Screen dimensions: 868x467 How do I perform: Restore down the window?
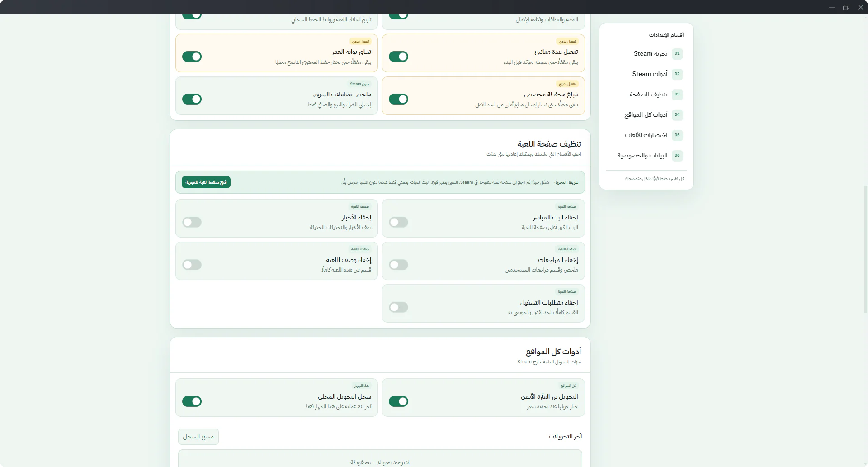coord(846,7)
